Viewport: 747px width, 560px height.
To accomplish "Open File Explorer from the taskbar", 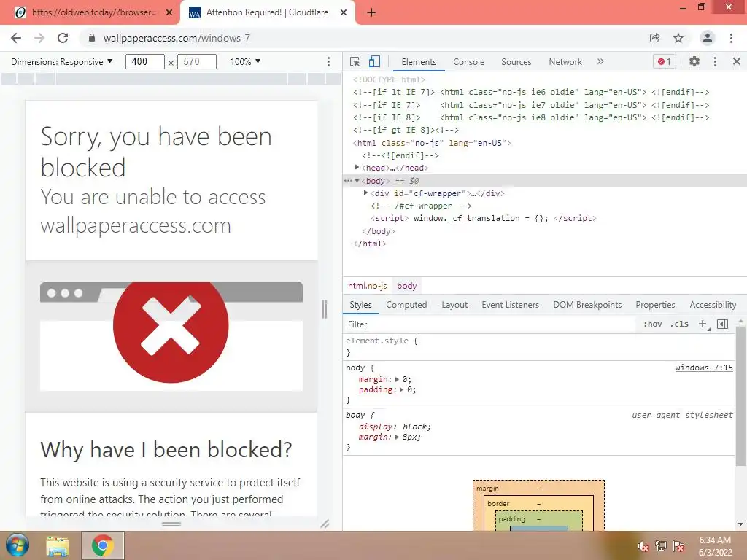I will (57, 545).
